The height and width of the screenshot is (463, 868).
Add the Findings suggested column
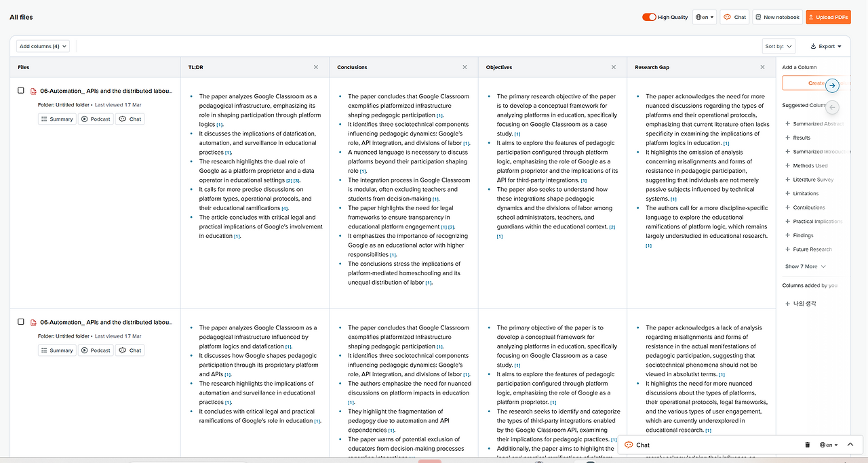[x=800, y=235]
